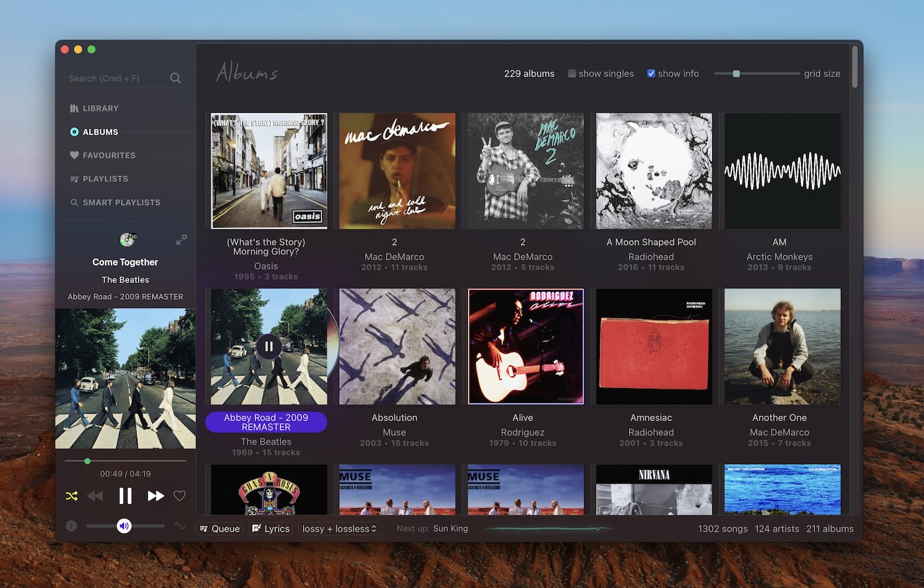Click the Come Together song title
This screenshot has width=924, height=588.
tap(125, 262)
